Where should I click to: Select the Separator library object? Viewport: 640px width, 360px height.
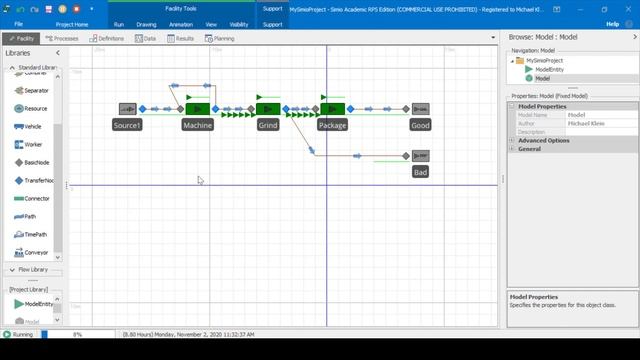pyautogui.click(x=31, y=91)
